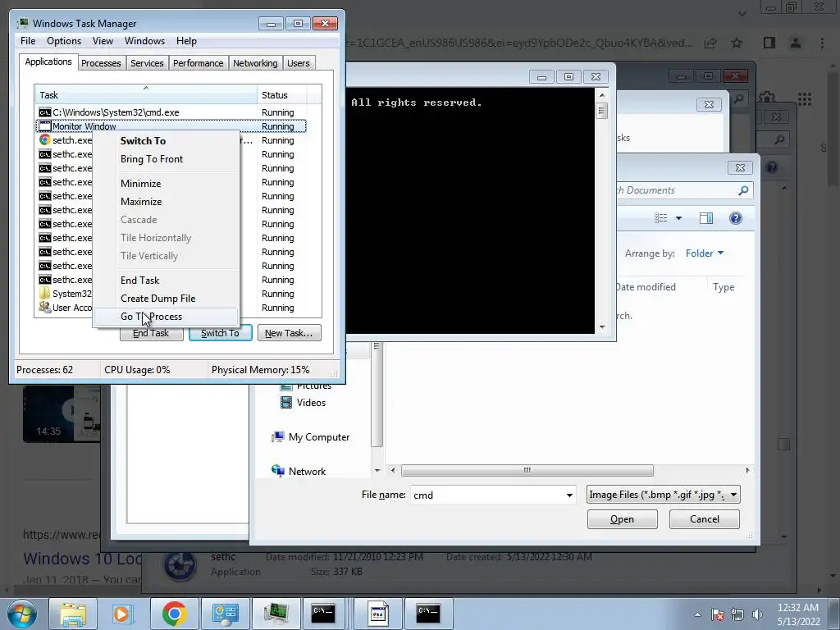Open the File menu in Task Manager
840x630 pixels.
[x=28, y=41]
